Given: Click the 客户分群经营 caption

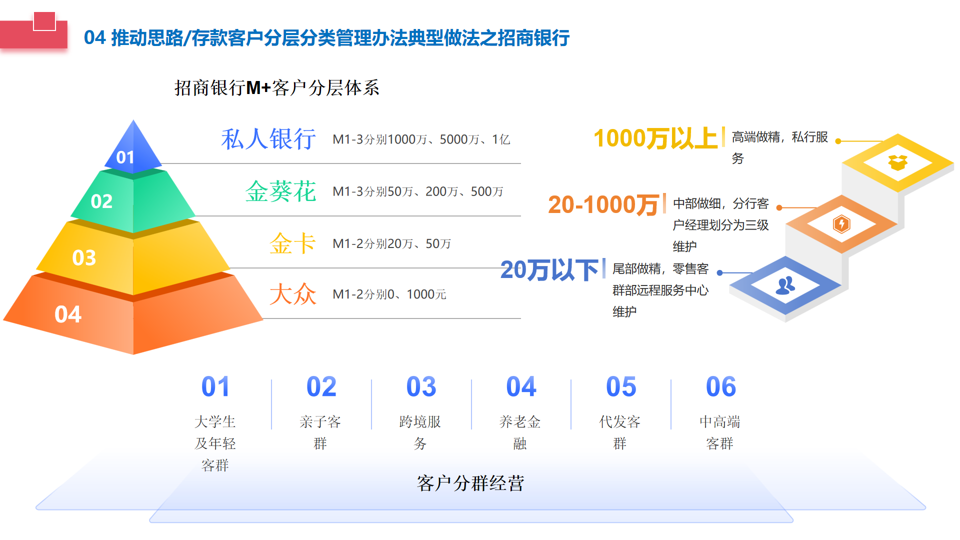Looking at the screenshot, I should coord(470,484).
